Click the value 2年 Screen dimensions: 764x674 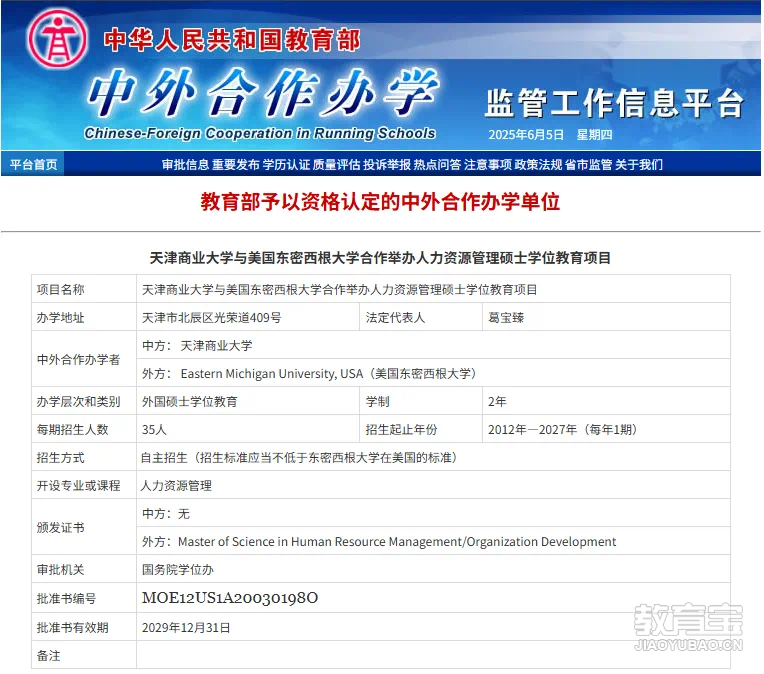497,402
